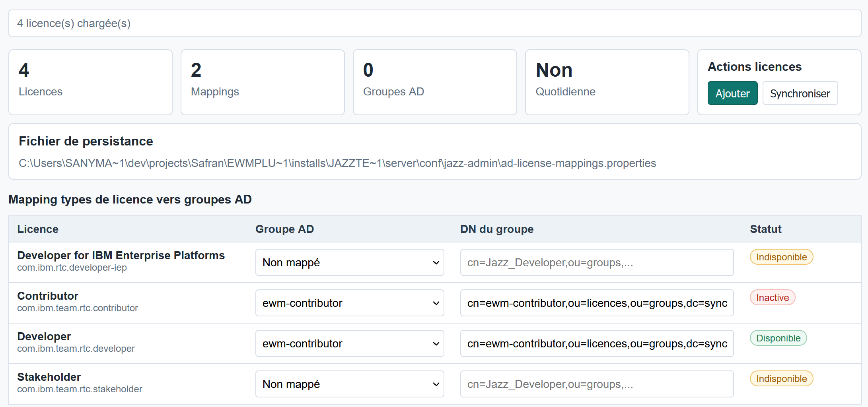Focus DN field for com.ibm.team.rtc.developer row
Screen dimensions: 868x407
point(597,343)
